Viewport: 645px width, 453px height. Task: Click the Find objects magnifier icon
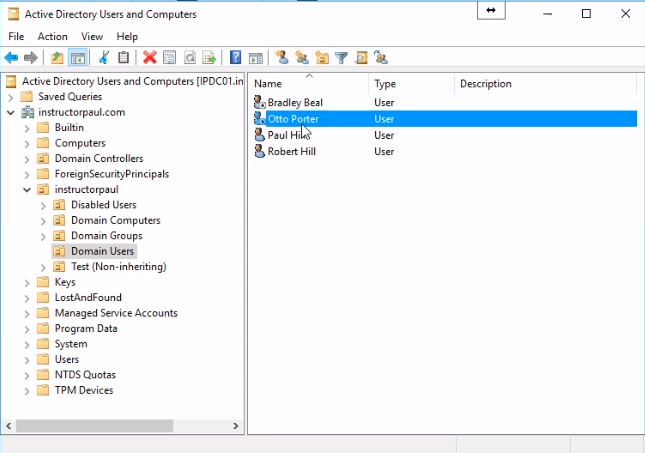point(361,58)
